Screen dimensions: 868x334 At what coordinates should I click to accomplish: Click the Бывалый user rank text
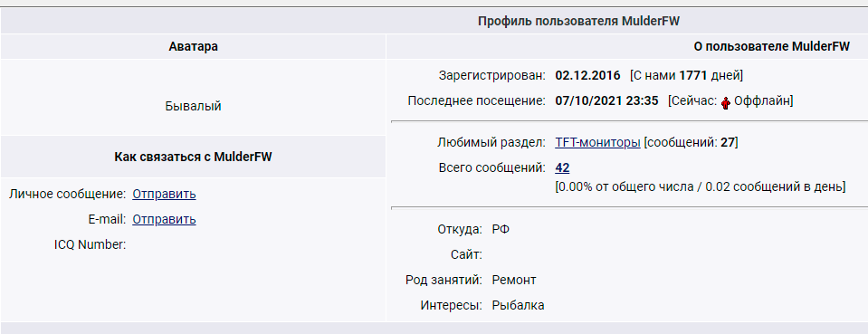(x=193, y=106)
